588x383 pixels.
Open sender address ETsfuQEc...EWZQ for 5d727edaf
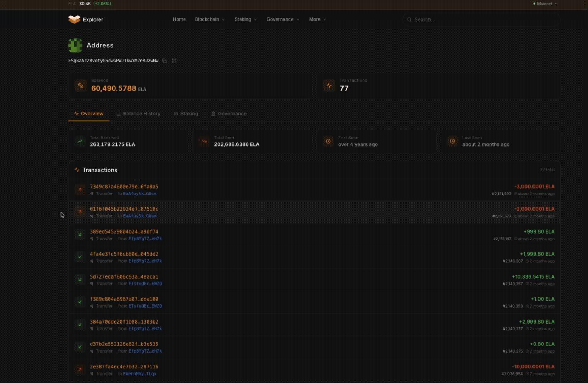145,284
